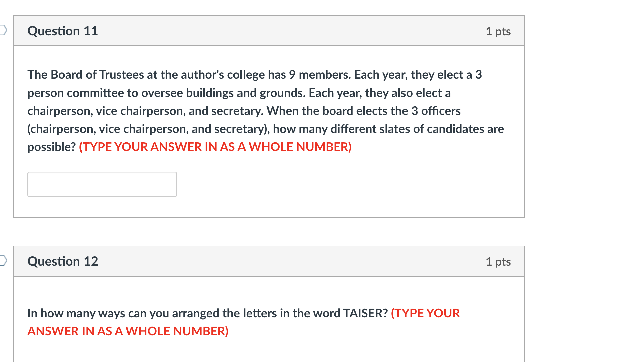Click the word 'possible?' in Question 11
The image size is (644, 362).
52,147
